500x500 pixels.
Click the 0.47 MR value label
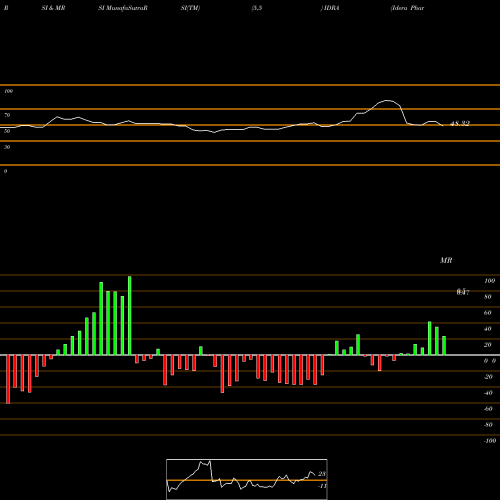coord(463,292)
